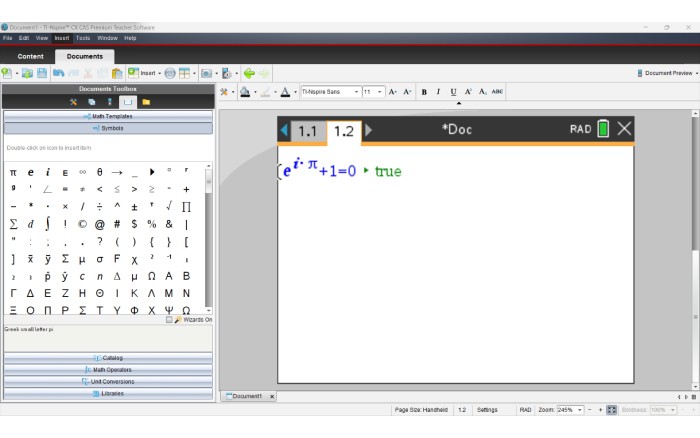This screenshot has width=700, height=438.
Task: Insert the pi symbol from palette
Action: coord(14,172)
